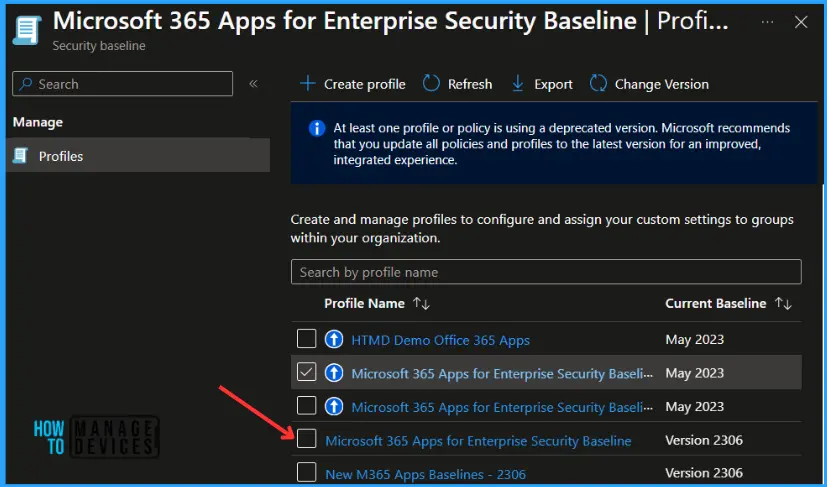Click update icon beside HTMD Demo Office 365 Apps
Viewport: 827px width, 487px height.
(334, 339)
